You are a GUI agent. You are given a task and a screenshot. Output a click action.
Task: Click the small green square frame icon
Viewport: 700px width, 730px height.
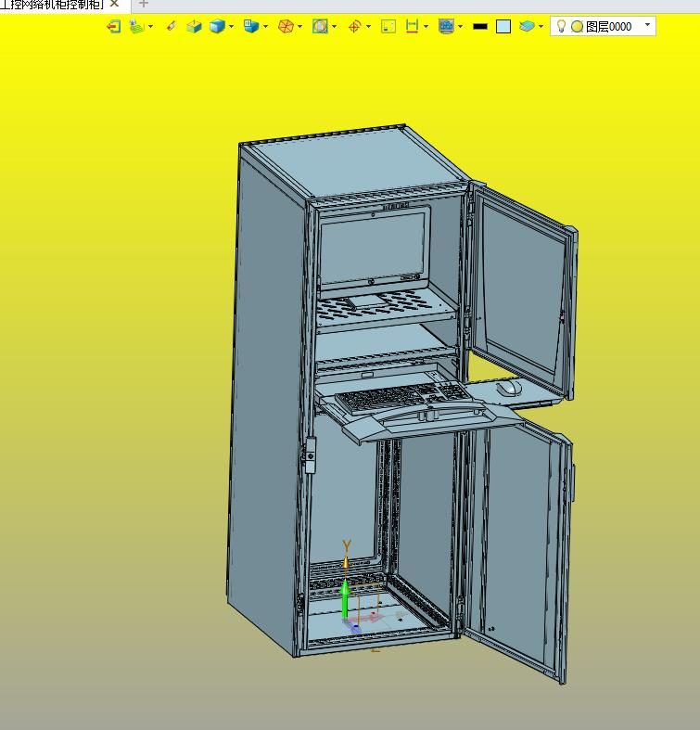pyautogui.click(x=388, y=26)
